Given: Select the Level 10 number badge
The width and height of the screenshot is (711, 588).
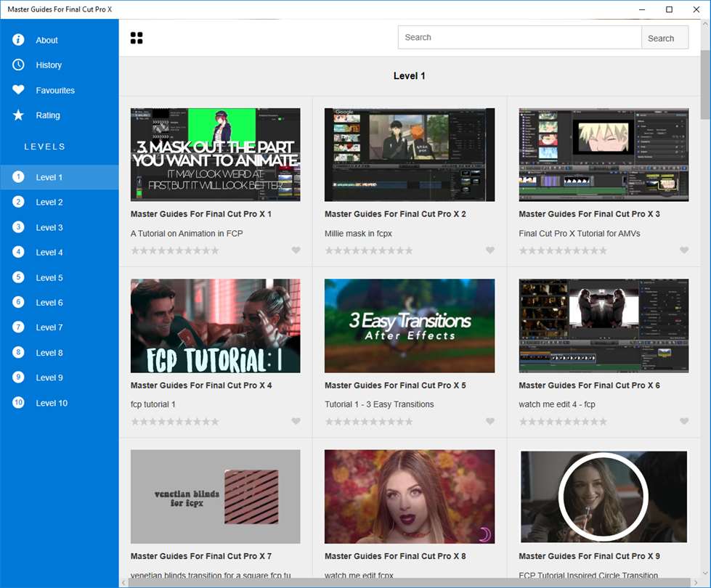Looking at the screenshot, I should 18,403.
